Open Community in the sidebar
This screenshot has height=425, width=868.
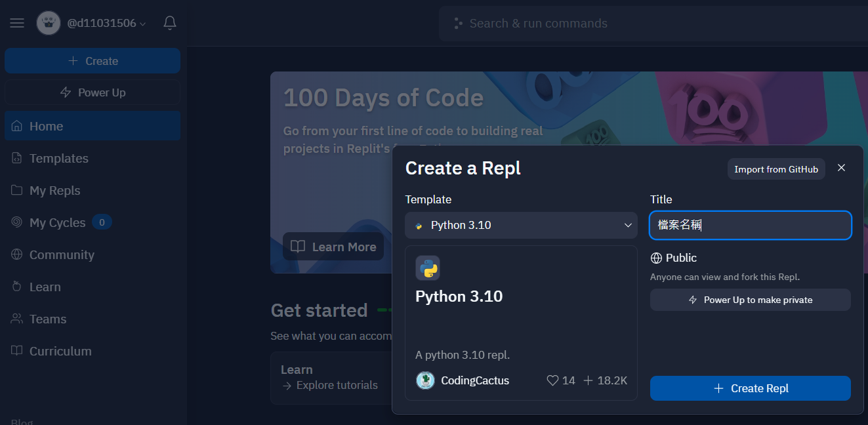point(93,254)
